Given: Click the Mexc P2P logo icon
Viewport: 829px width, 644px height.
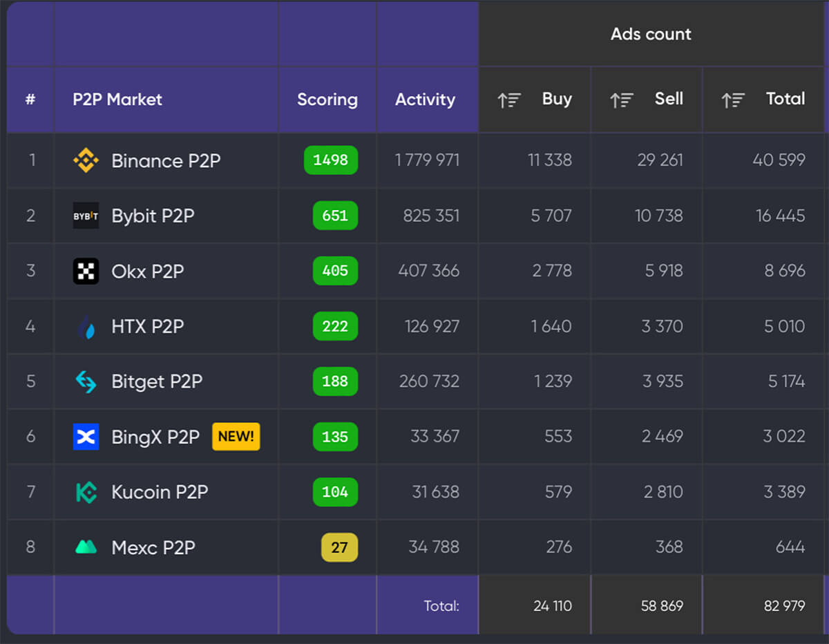Looking at the screenshot, I should point(86,547).
